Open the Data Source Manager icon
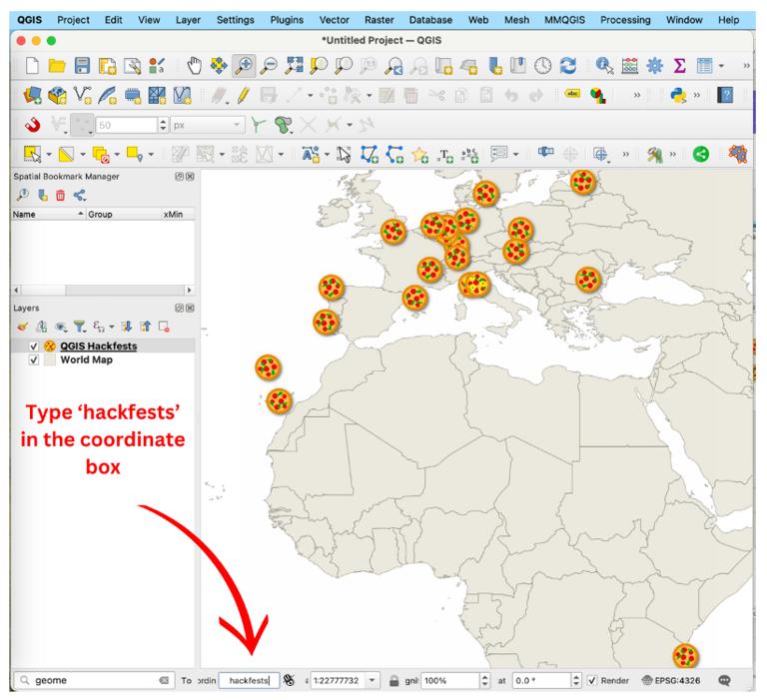 [32, 95]
